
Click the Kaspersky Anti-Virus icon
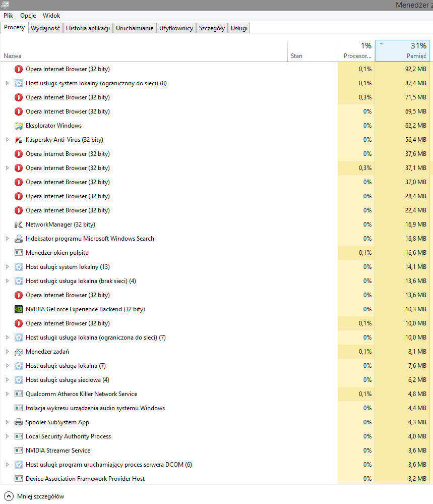19,140
